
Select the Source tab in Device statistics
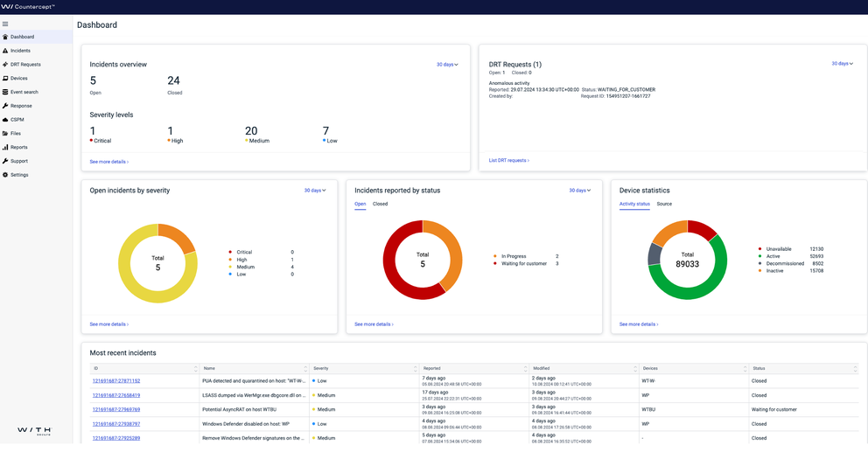(664, 204)
